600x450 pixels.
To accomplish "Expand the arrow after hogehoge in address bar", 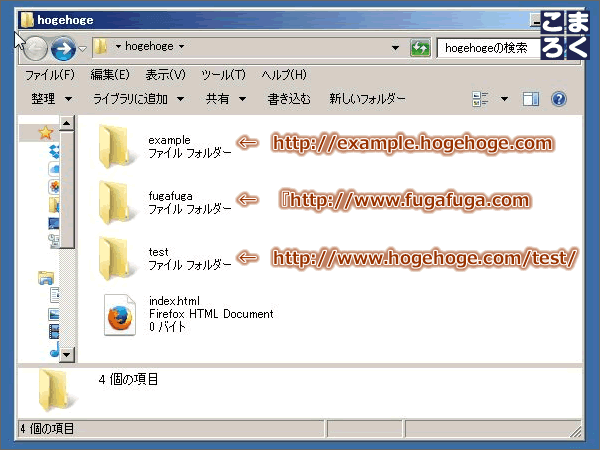I will [x=181, y=47].
